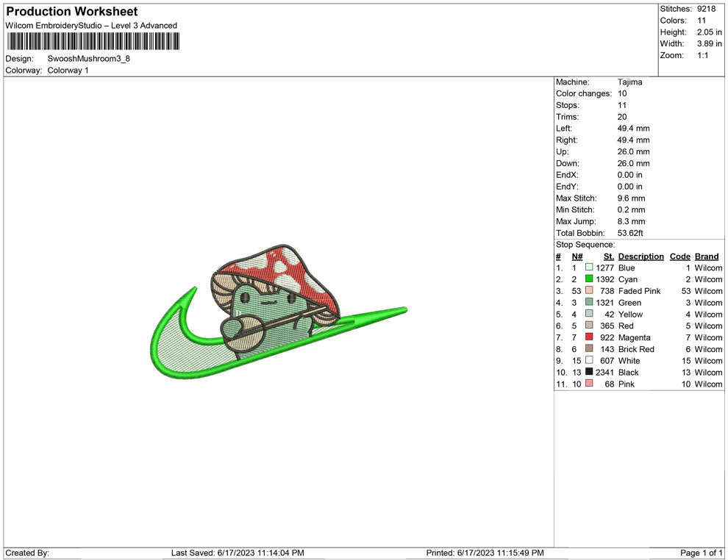The height and width of the screenshot is (560, 728).
Task: Click the Red thread color swatch in row 6
Action: 589,326
